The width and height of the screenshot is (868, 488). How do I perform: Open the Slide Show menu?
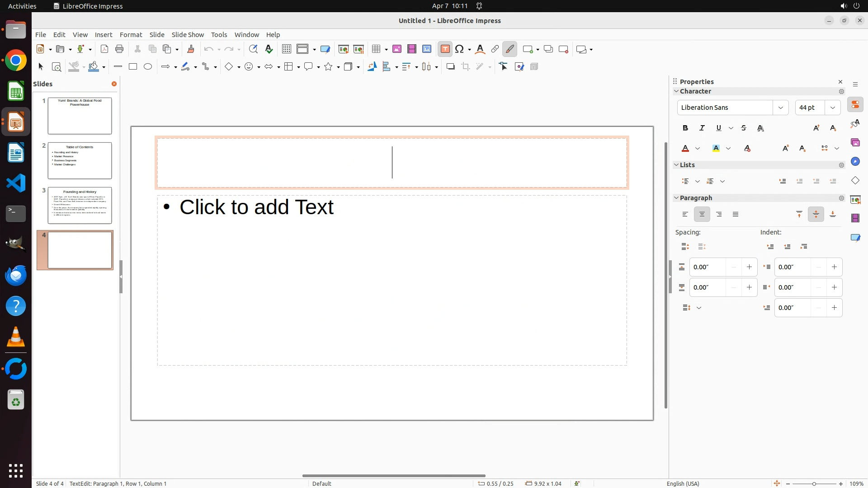[x=188, y=35]
